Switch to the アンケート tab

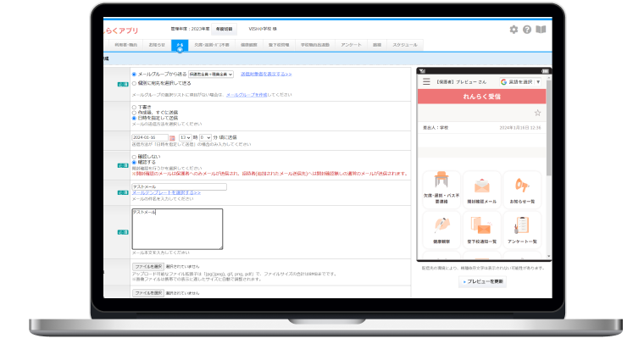351,45
